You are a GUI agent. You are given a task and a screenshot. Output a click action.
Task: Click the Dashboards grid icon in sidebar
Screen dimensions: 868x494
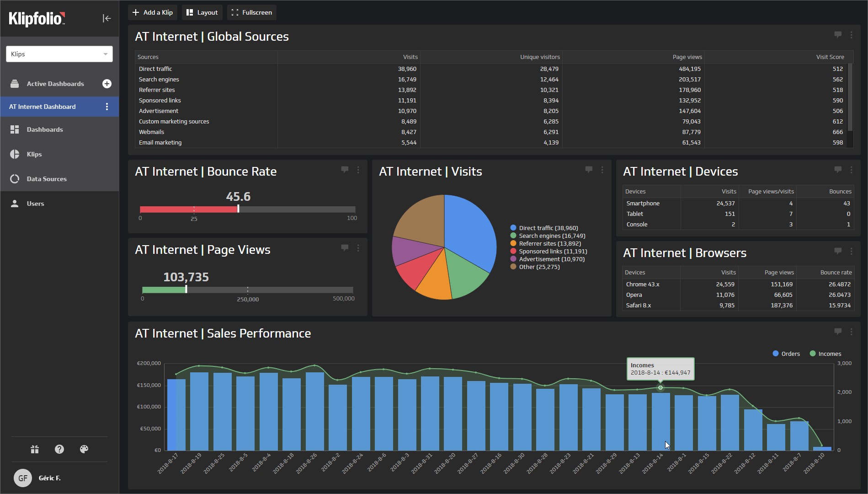click(x=15, y=129)
